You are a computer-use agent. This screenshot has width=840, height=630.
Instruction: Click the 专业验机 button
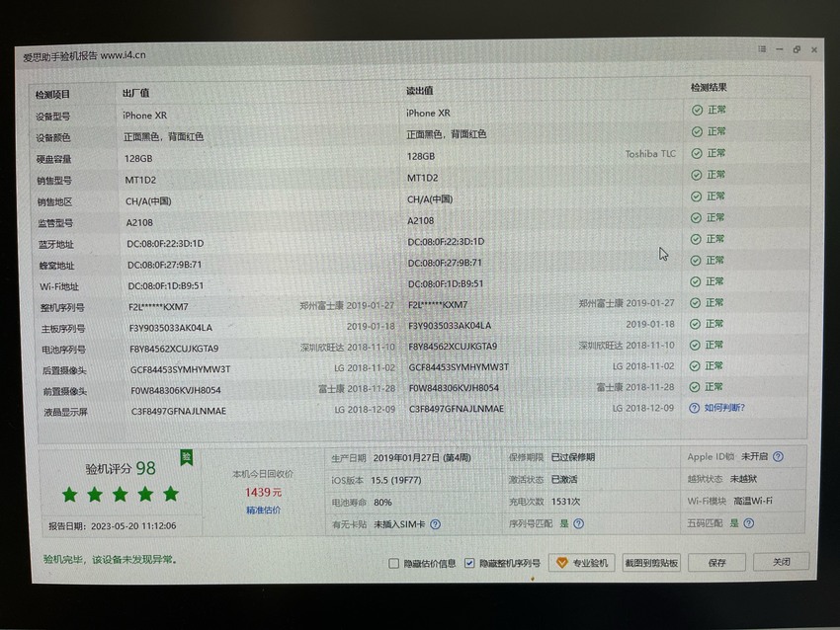coord(582,563)
